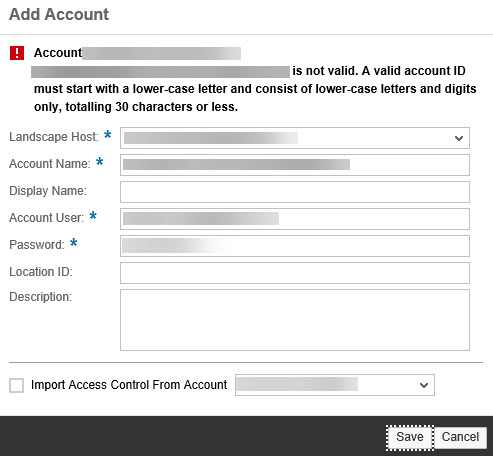The height and width of the screenshot is (456, 493).
Task: Click the Description text area
Action: 295,320
